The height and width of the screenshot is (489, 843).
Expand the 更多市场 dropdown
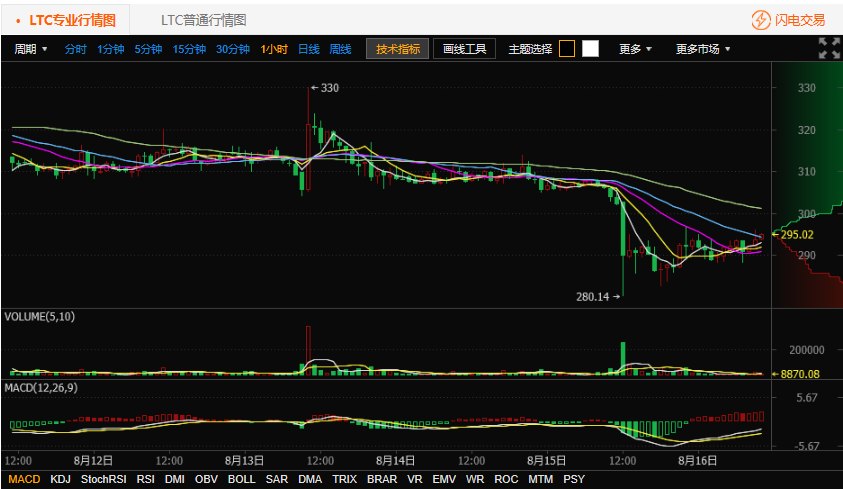(x=703, y=49)
